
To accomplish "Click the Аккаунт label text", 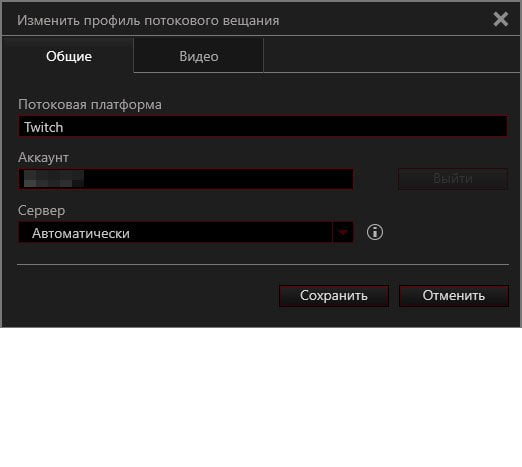I will [43, 157].
